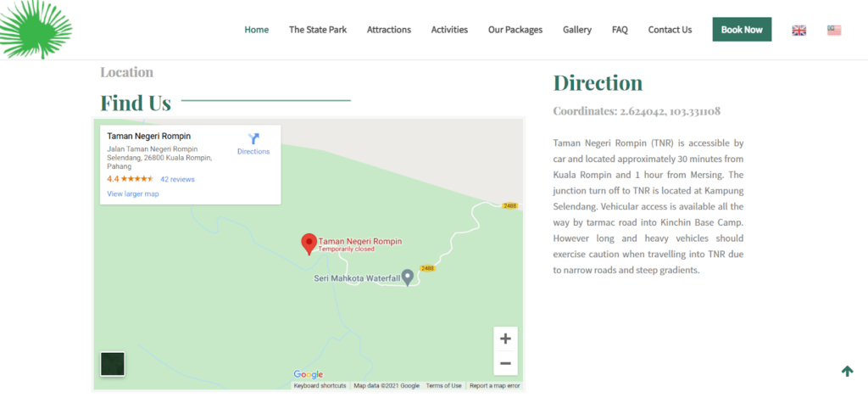
Task: Open the Our Packages menu item
Action: (x=515, y=30)
